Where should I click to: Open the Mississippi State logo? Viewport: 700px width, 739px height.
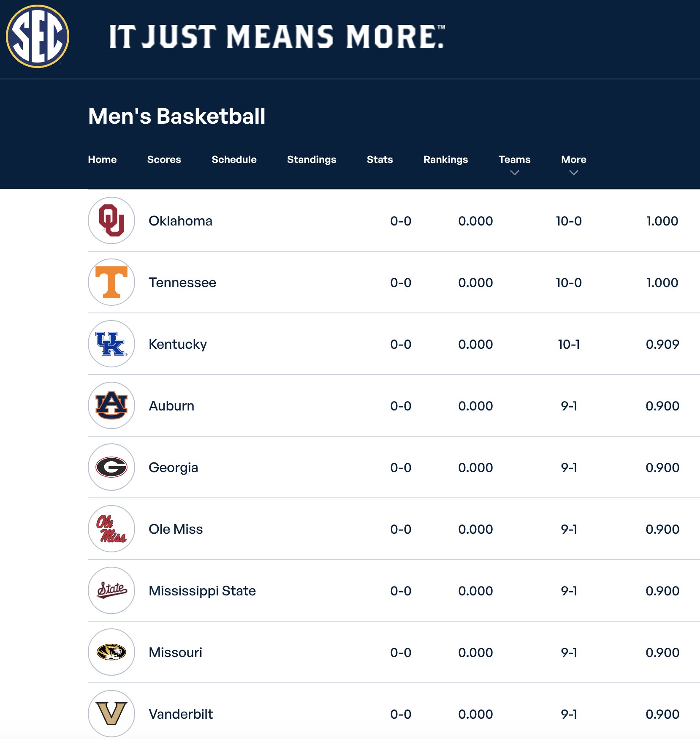coord(111,590)
